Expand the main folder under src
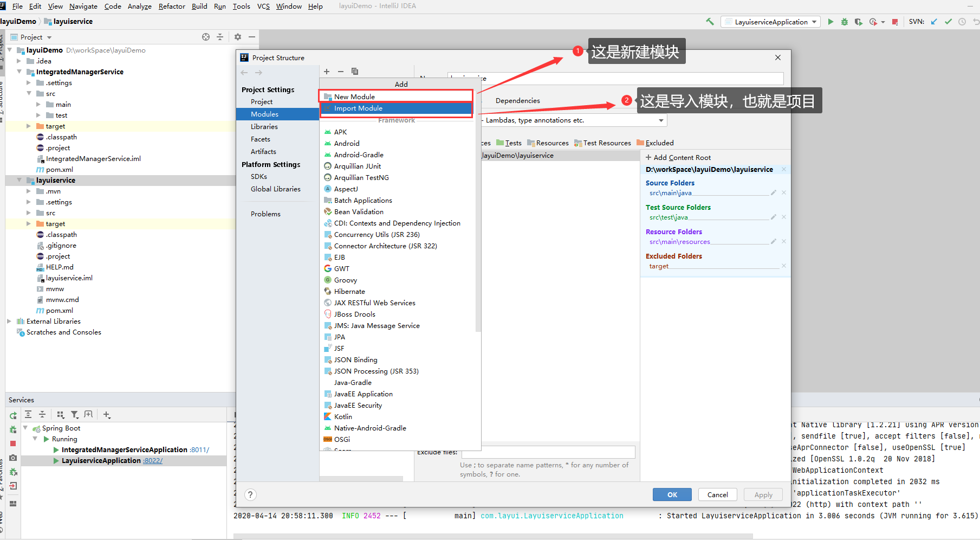Image resolution: width=980 pixels, height=540 pixels. coord(38,105)
